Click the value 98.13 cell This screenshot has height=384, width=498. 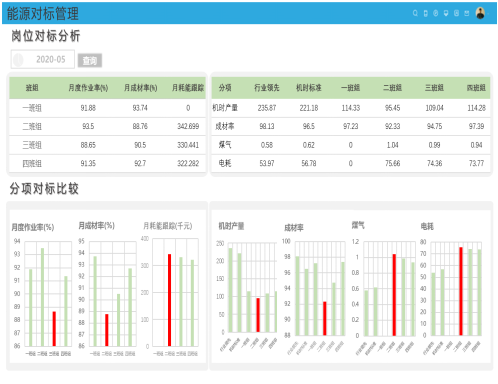[267, 126]
